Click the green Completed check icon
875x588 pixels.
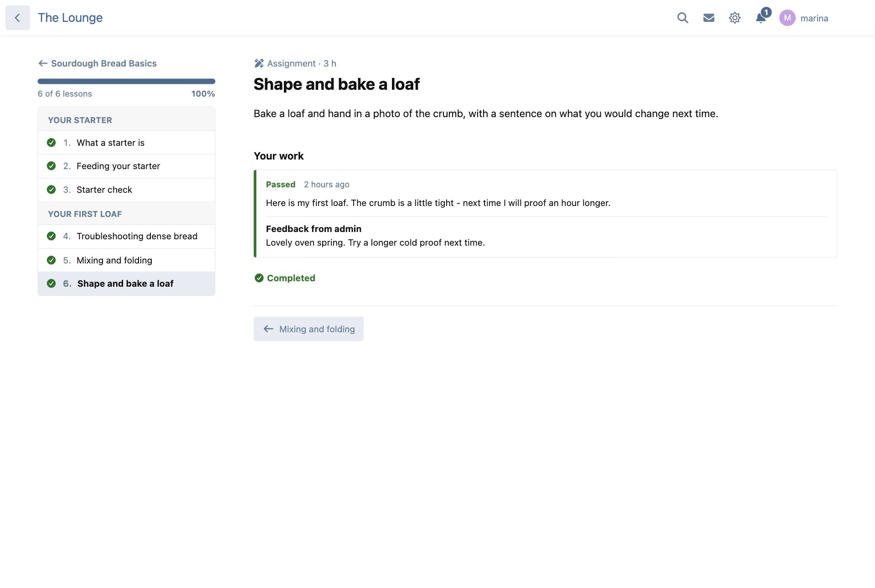[x=259, y=278]
